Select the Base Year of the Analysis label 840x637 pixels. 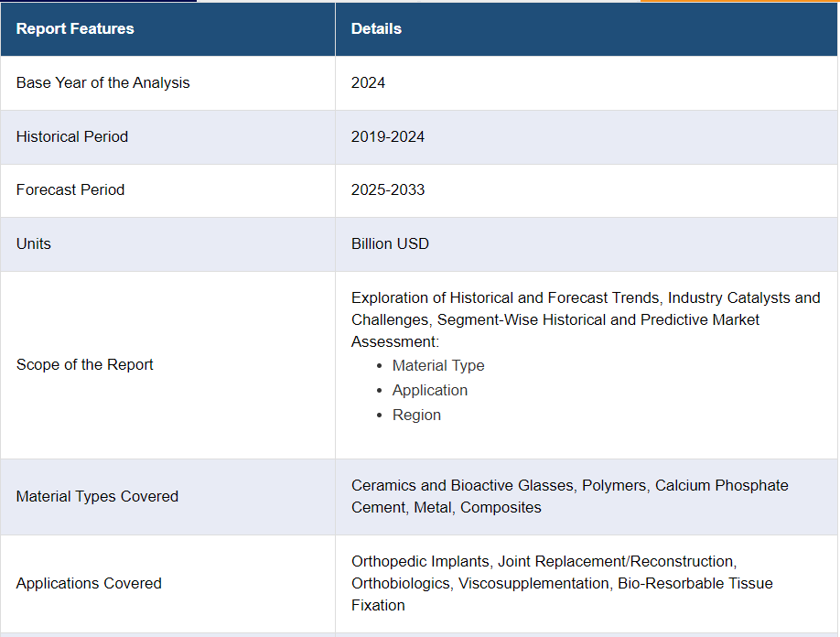[x=102, y=82]
